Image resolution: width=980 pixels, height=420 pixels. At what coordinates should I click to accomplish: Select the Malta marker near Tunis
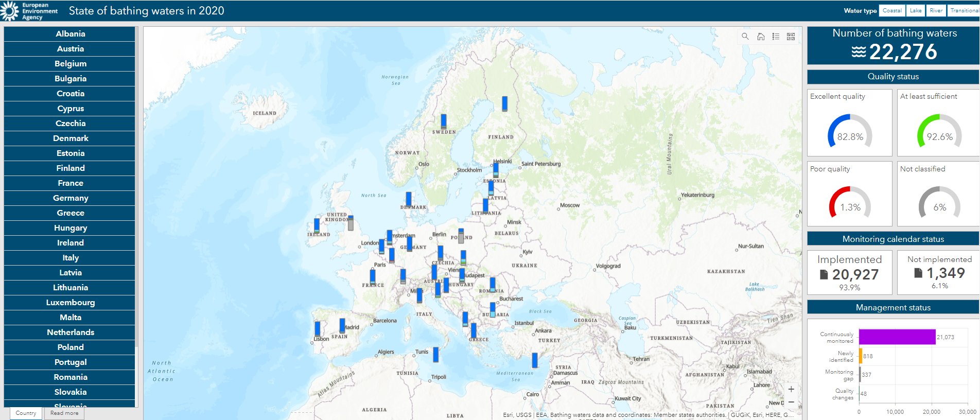point(436,355)
